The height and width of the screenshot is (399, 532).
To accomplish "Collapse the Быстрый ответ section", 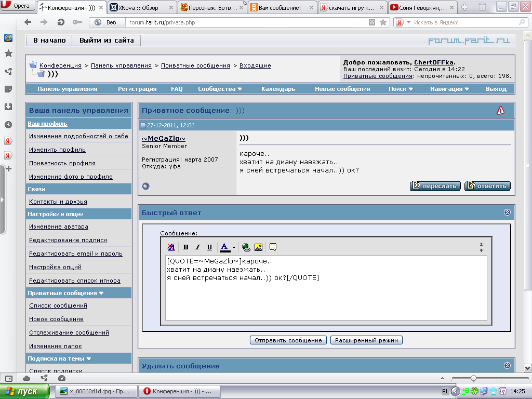I will click(507, 212).
